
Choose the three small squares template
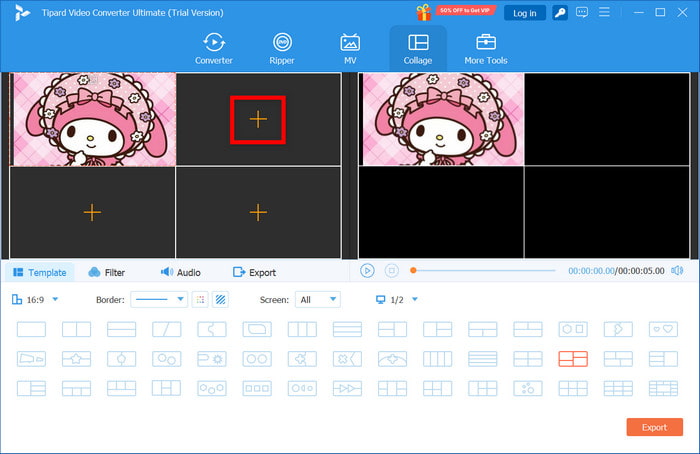(257, 388)
